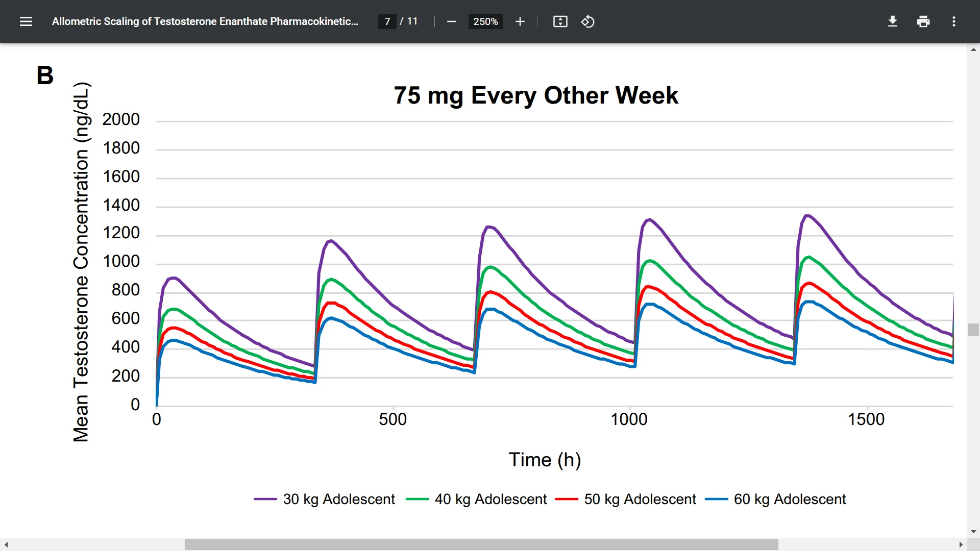Screen dimensions: 980x551
Task: Click the horizontal scrollbar thumb
Action: point(481,545)
